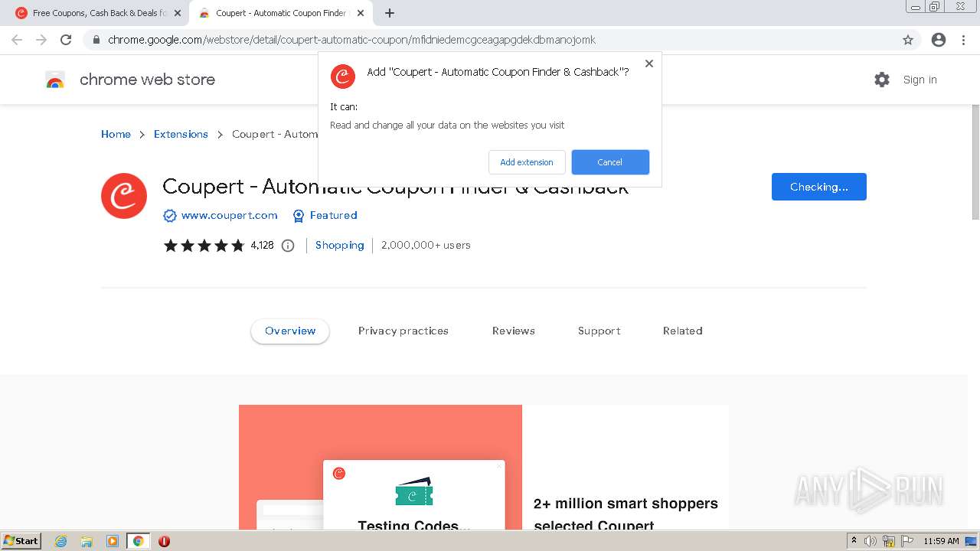Image resolution: width=980 pixels, height=551 pixels.
Task: Go to the Home breadcrumb link
Action: click(x=116, y=134)
